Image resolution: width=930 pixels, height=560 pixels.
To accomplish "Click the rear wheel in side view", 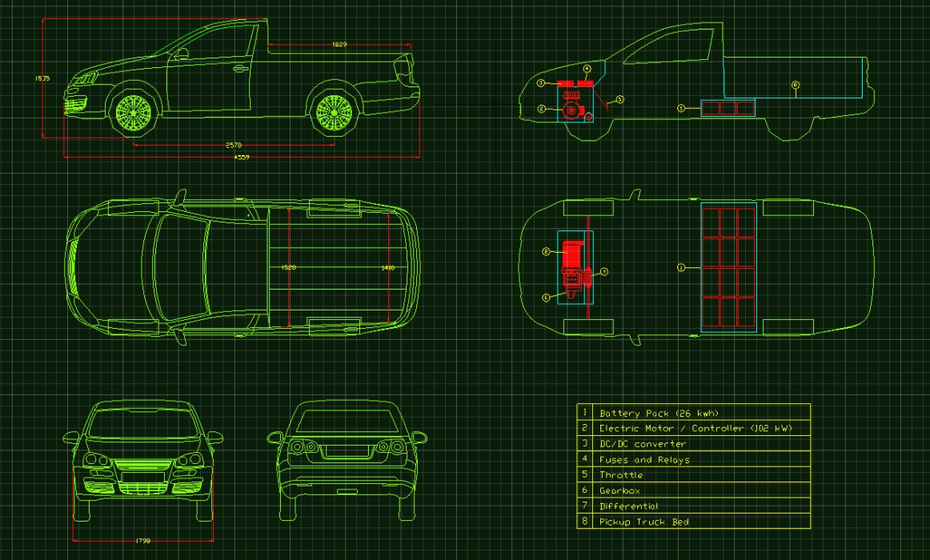I will (335, 112).
